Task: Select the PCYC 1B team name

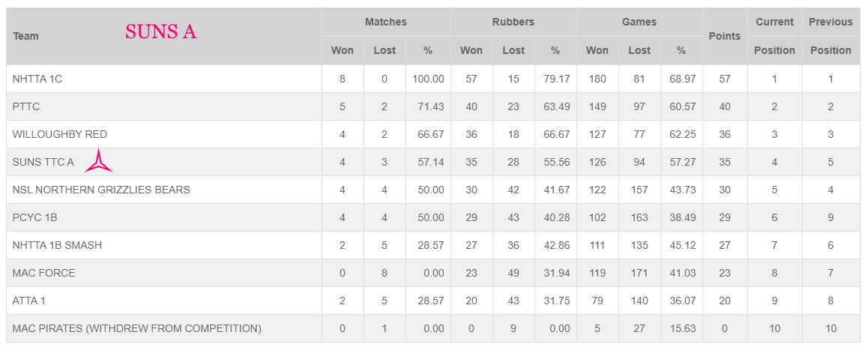Action: (34, 217)
